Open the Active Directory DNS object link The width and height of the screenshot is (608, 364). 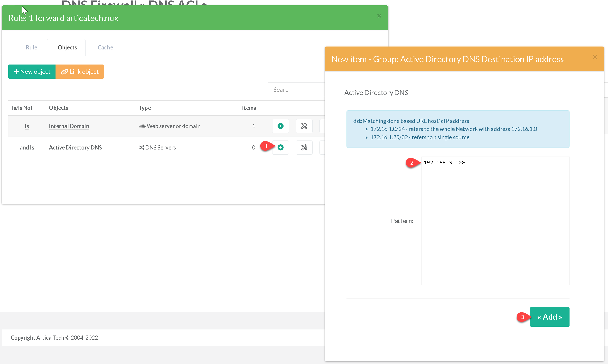click(x=75, y=147)
